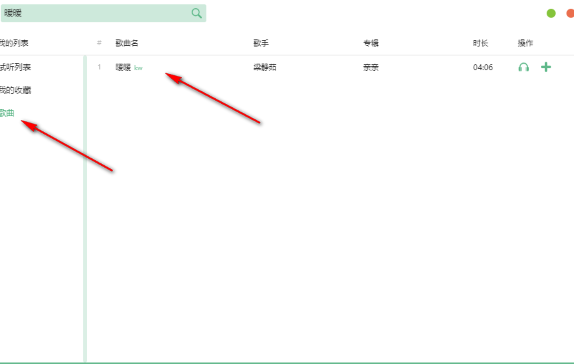Image resolution: width=574 pixels, height=364 pixels.
Task: Click the kw source tag beside 暖暖
Action: pos(138,68)
